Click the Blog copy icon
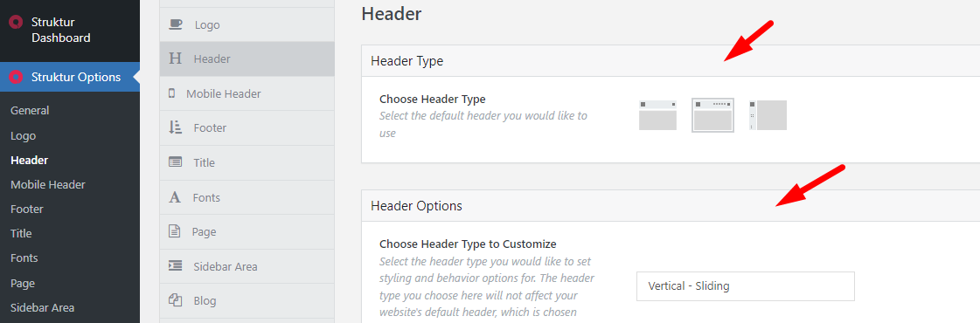 (x=176, y=300)
